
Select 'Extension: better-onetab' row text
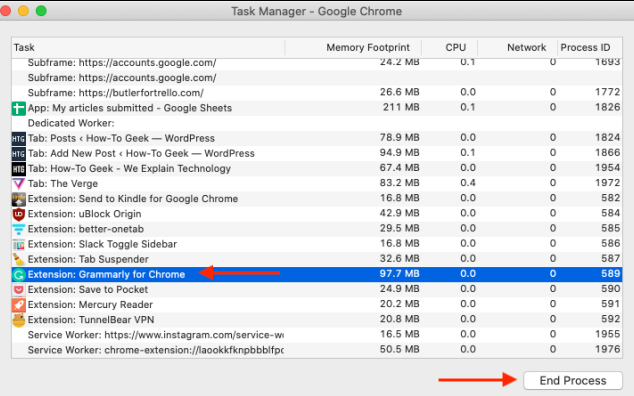pyautogui.click(x=85, y=229)
